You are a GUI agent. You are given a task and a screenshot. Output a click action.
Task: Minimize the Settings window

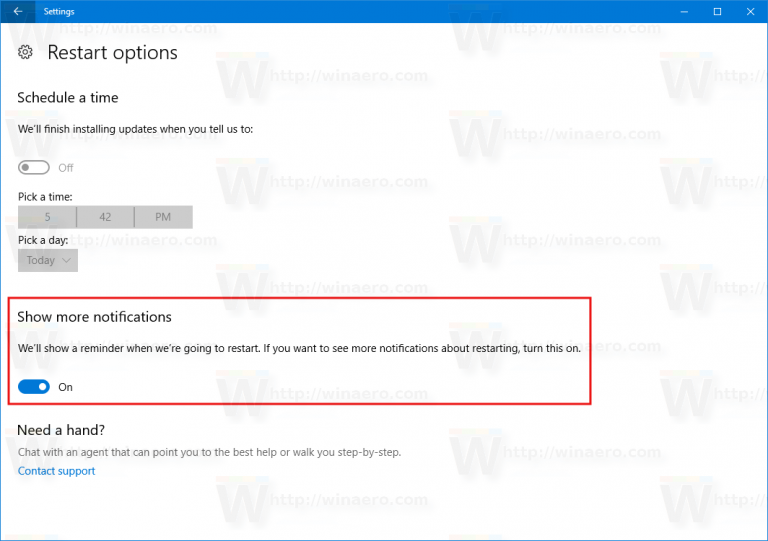684,11
